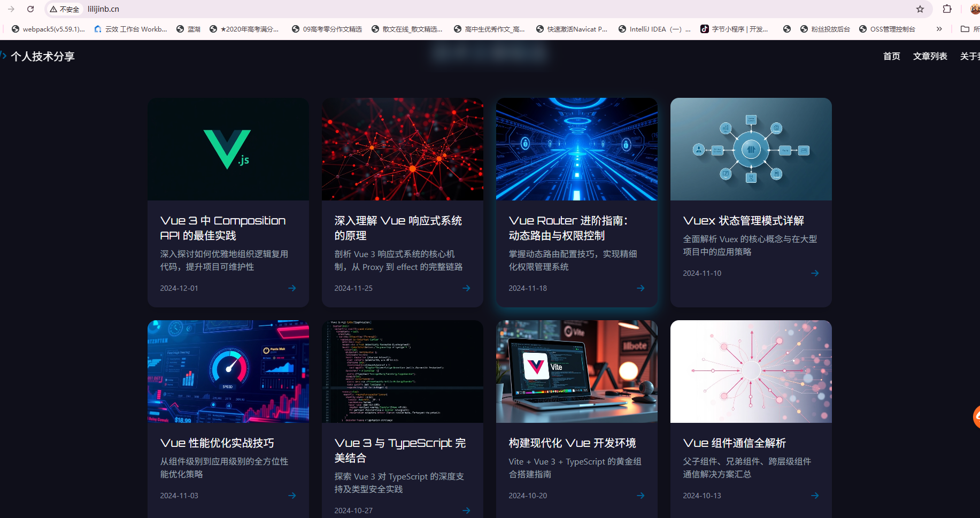Image resolution: width=980 pixels, height=518 pixels.
Task: Open article title 深入理解 Vue 响应式系统的原理
Action: (398, 228)
